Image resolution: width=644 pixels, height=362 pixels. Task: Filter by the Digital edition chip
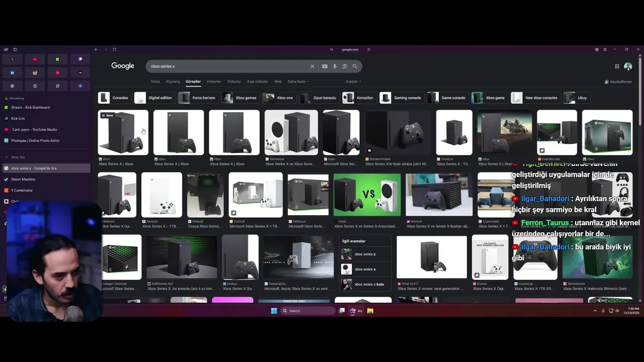coord(154,98)
